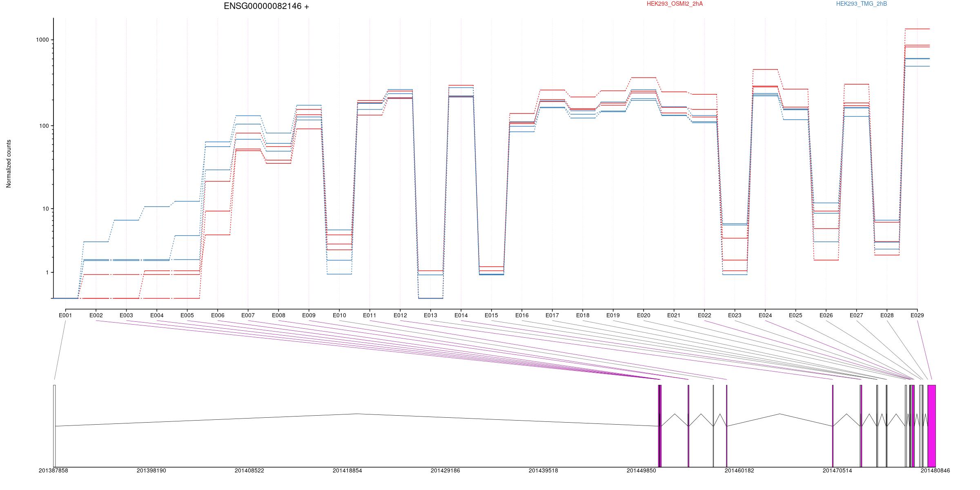Select the HEK293_OSMI2_2hA legend label

point(675,4)
